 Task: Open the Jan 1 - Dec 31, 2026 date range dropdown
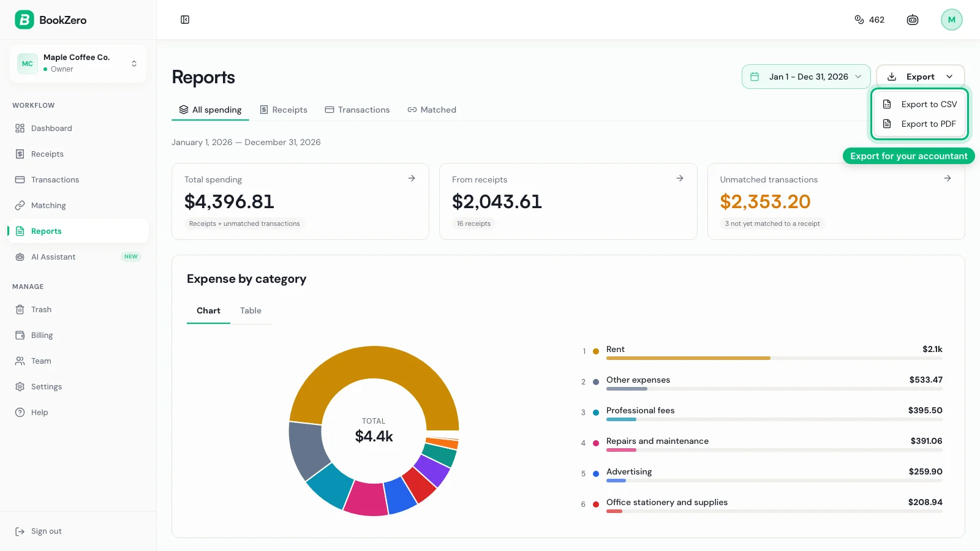[x=806, y=77]
